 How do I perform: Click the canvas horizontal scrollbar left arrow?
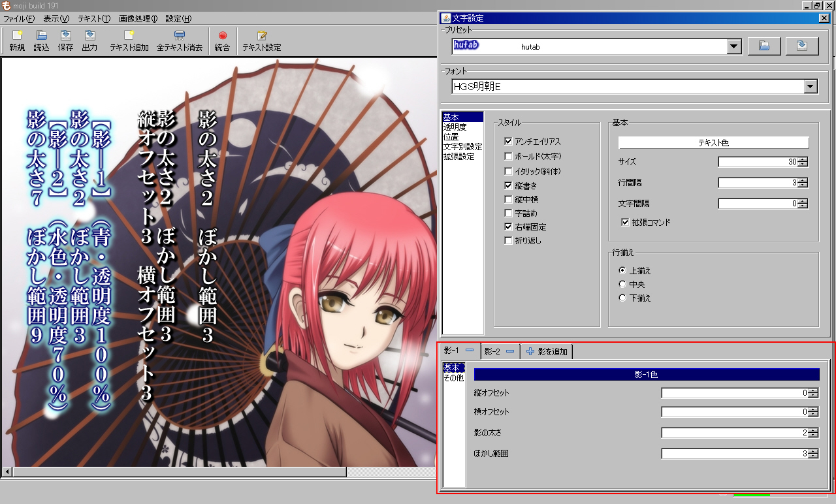coord(7,472)
